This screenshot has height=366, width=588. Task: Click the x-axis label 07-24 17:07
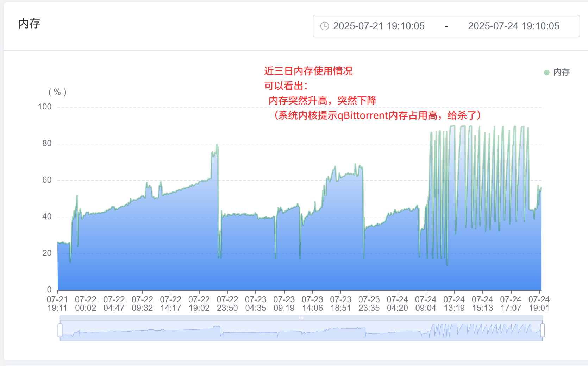(x=511, y=304)
